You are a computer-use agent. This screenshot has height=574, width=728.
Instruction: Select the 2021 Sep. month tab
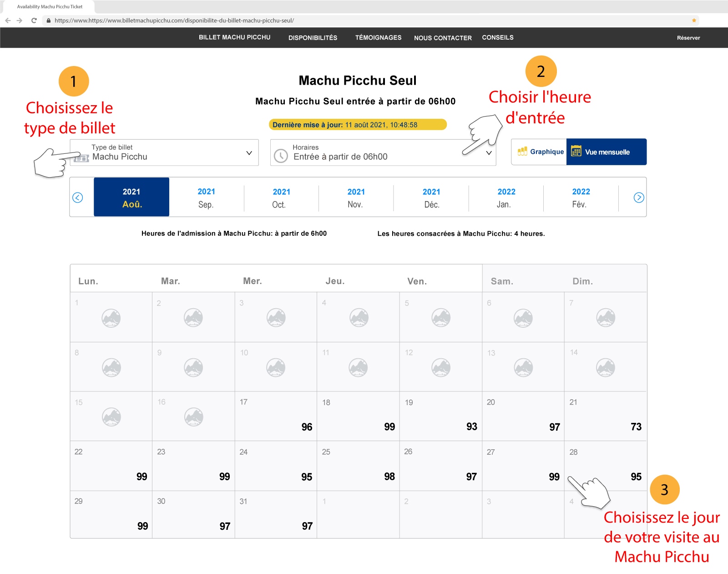(206, 198)
